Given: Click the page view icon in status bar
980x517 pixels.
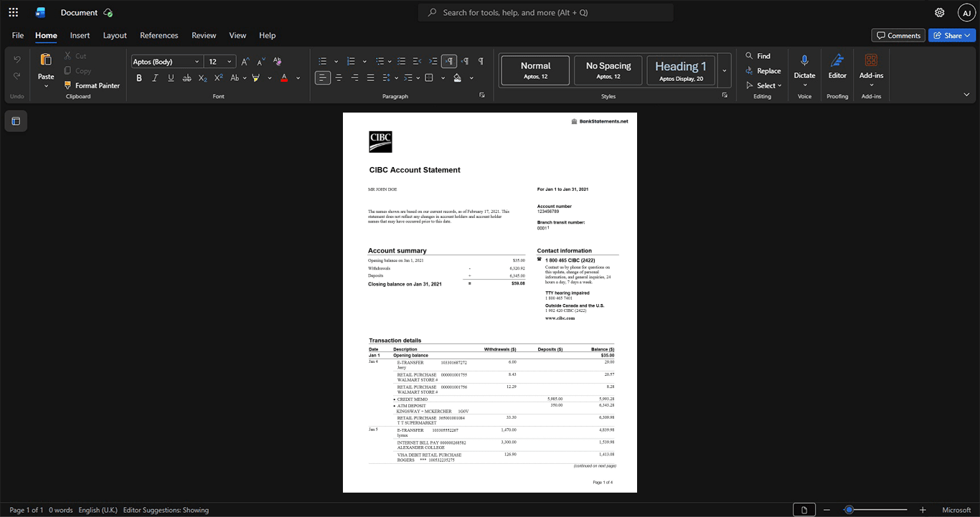Looking at the screenshot, I should coord(804,510).
